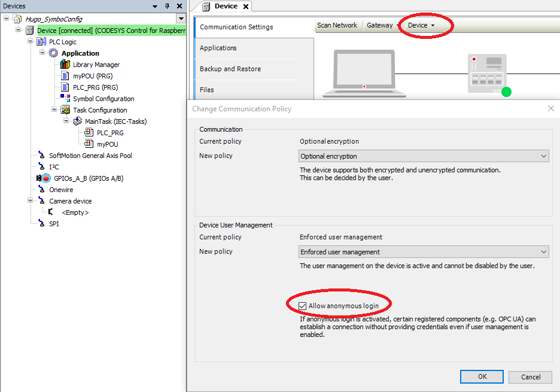
Task: Open the Communication new policy dropdown
Action: coord(424,156)
